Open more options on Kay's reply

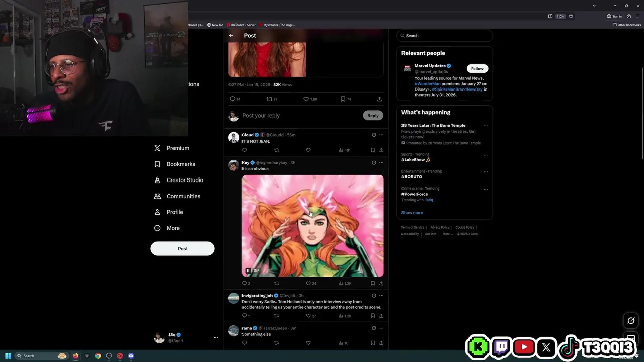(381, 163)
